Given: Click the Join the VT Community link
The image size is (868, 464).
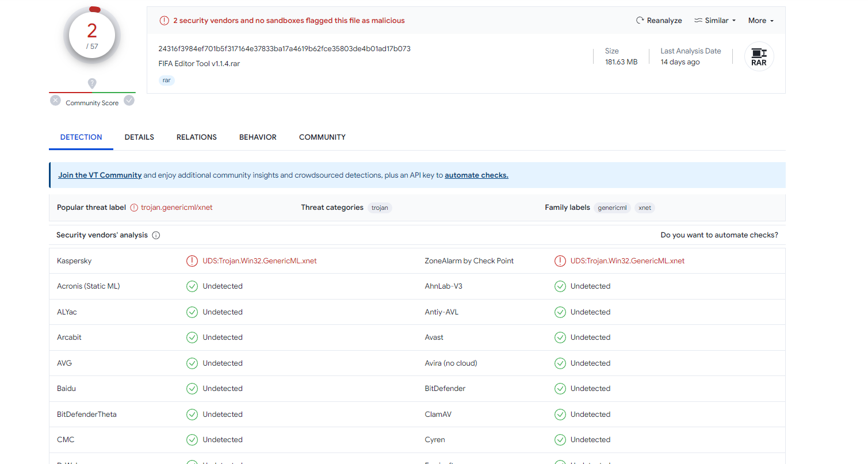Looking at the screenshot, I should click(100, 175).
